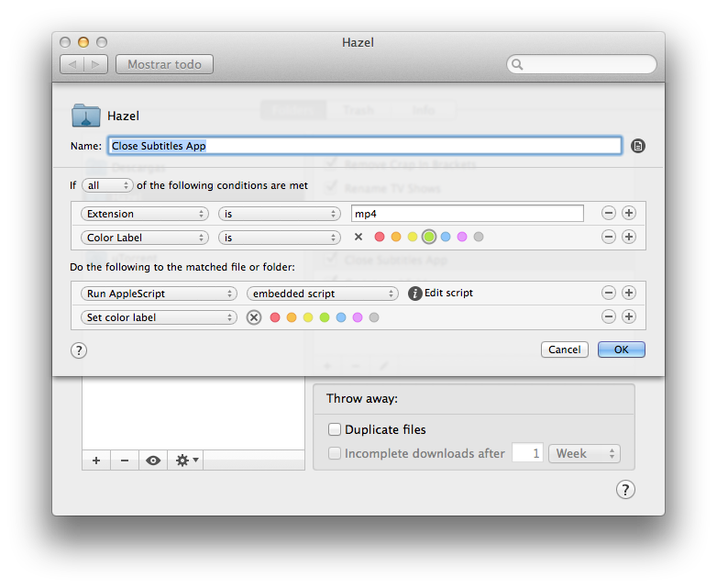
Task: Add a condition after the Color Label row
Action: 629,237
